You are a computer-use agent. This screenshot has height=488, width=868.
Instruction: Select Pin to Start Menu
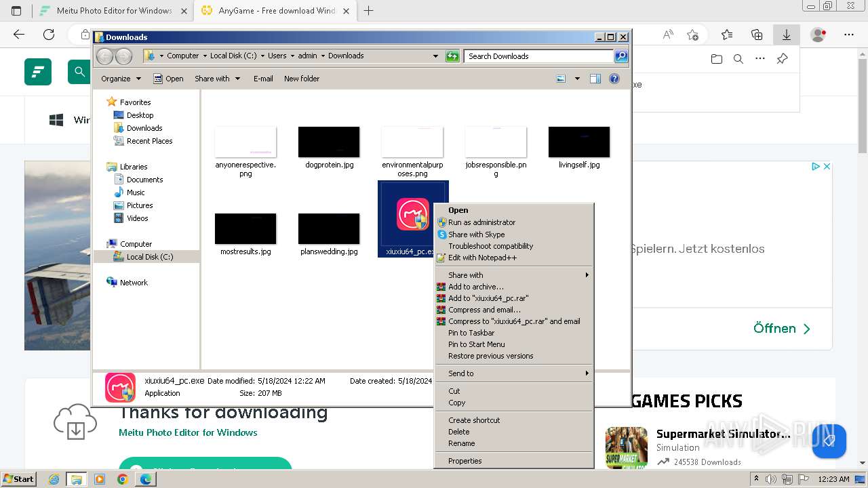coord(513,344)
